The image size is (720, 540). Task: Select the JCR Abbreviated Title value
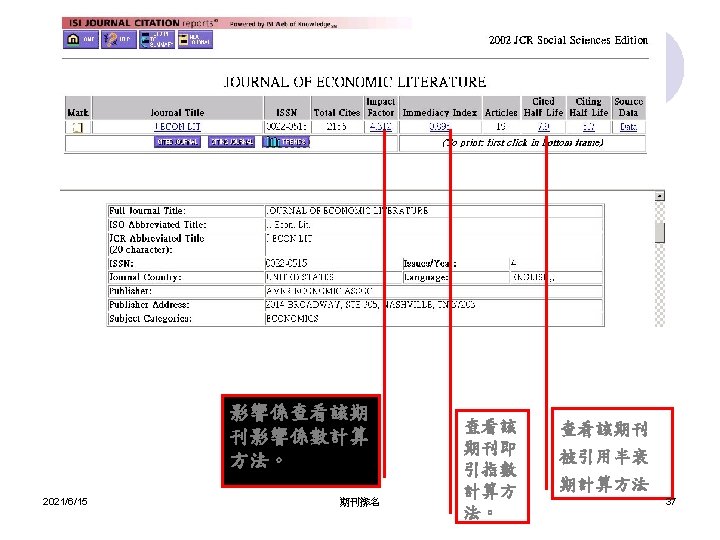[x=290, y=239]
